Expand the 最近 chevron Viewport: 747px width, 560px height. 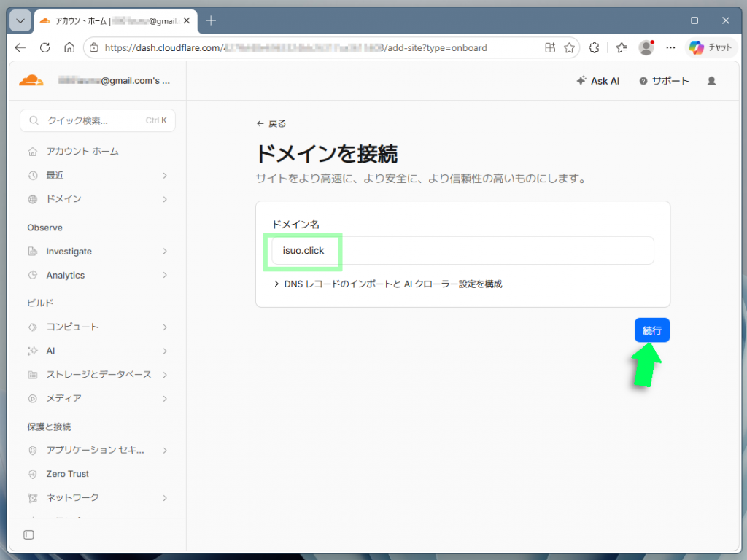point(165,176)
